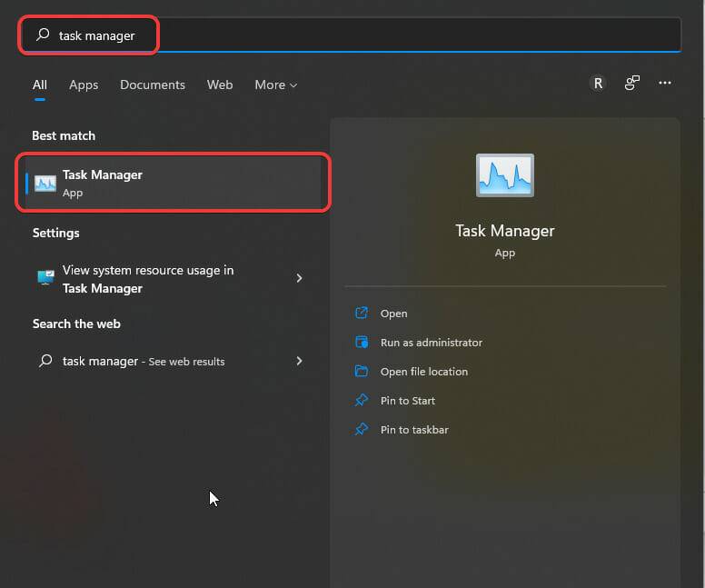Select the All filter tab
Screen dimensions: 705x588
pyautogui.click(x=40, y=85)
